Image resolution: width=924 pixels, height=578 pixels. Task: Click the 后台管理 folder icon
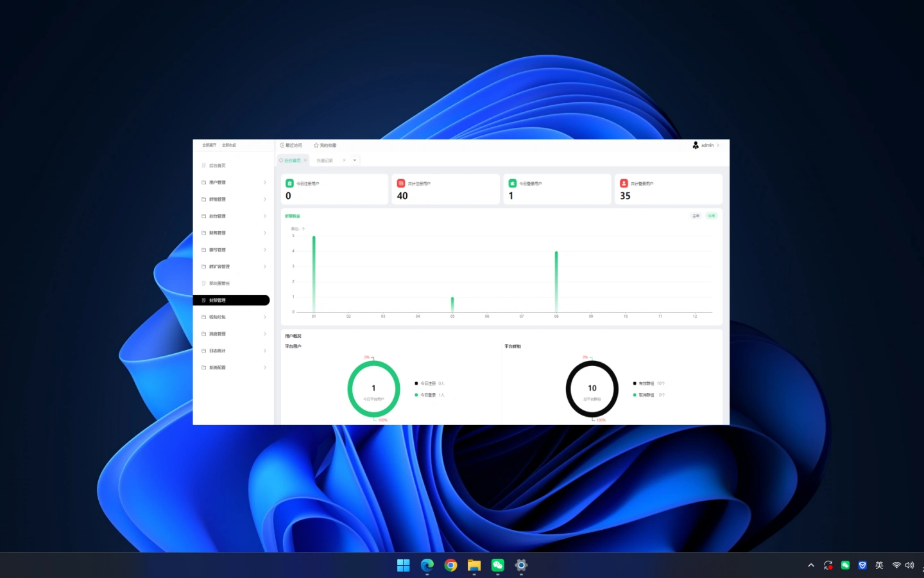pyautogui.click(x=204, y=216)
